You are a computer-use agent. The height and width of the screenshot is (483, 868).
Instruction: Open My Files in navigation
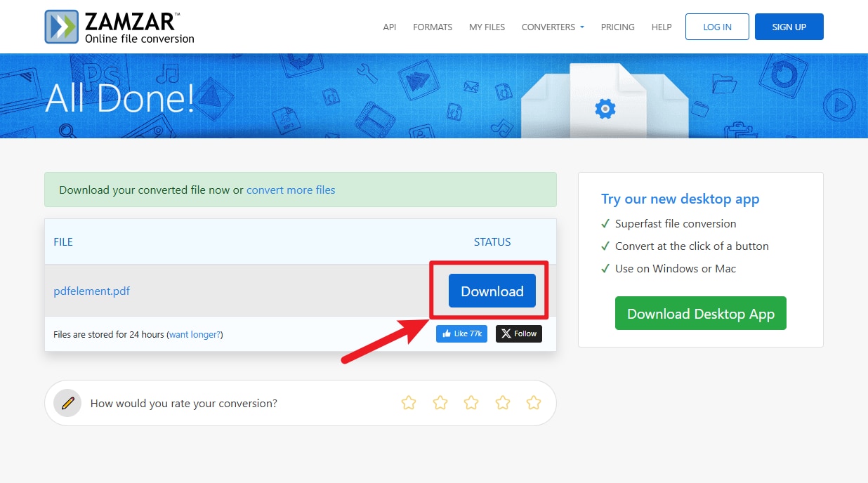[x=487, y=27]
